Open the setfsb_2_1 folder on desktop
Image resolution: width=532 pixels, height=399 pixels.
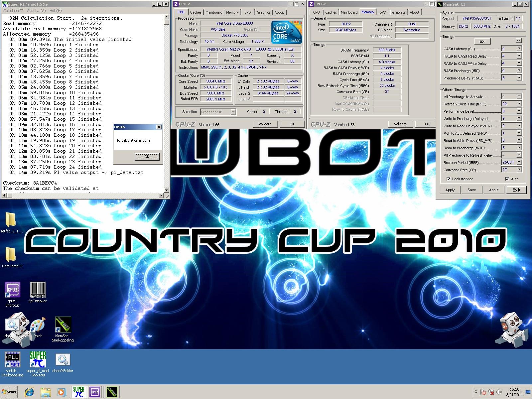pos(11,220)
